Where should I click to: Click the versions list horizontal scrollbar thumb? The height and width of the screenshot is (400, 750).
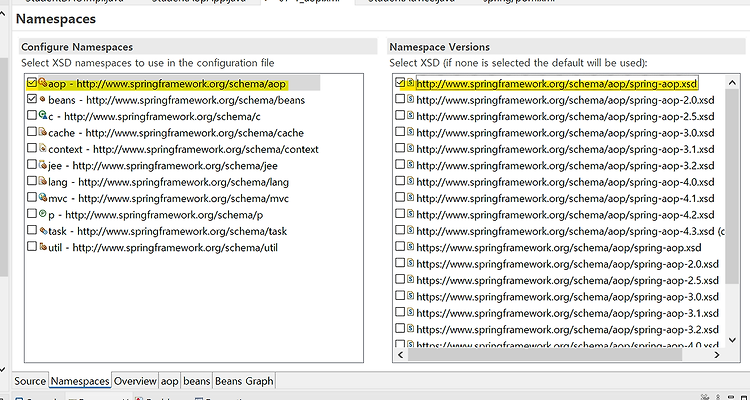[544, 355]
